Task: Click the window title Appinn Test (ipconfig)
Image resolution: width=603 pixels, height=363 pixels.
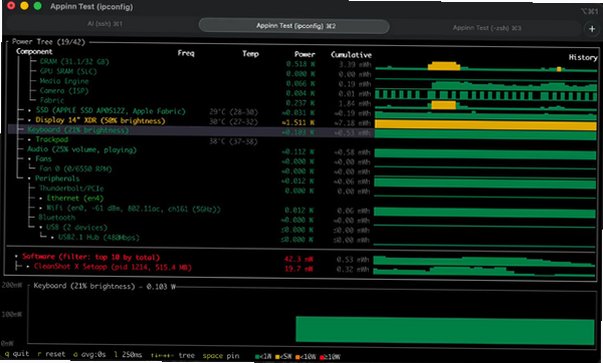Action: click(x=92, y=7)
